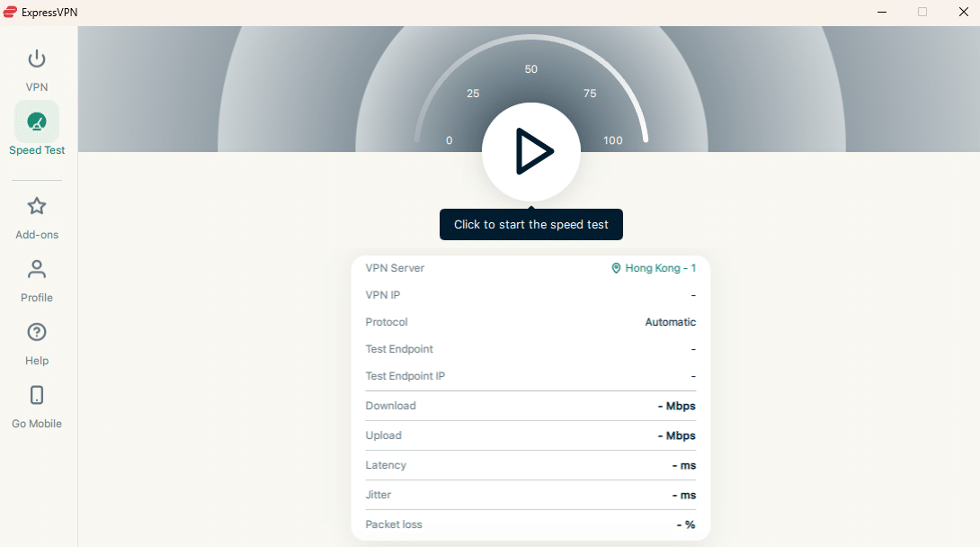Open the Hong Kong - 1 server link

point(659,267)
